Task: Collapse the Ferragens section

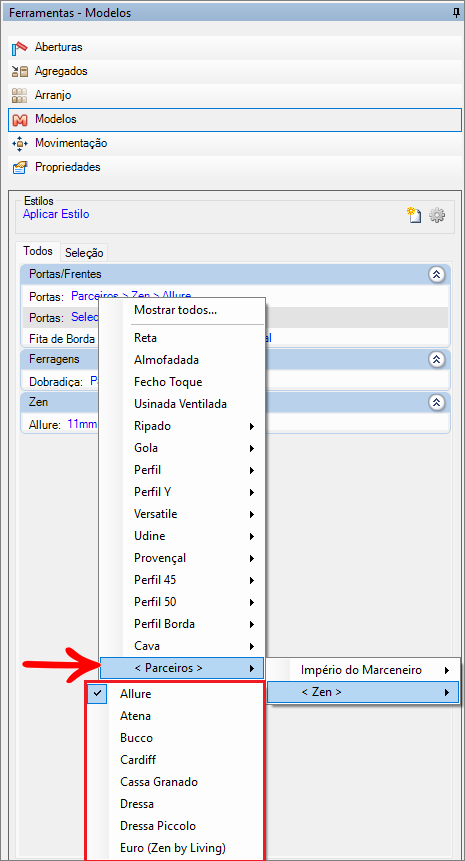Action: (436, 359)
